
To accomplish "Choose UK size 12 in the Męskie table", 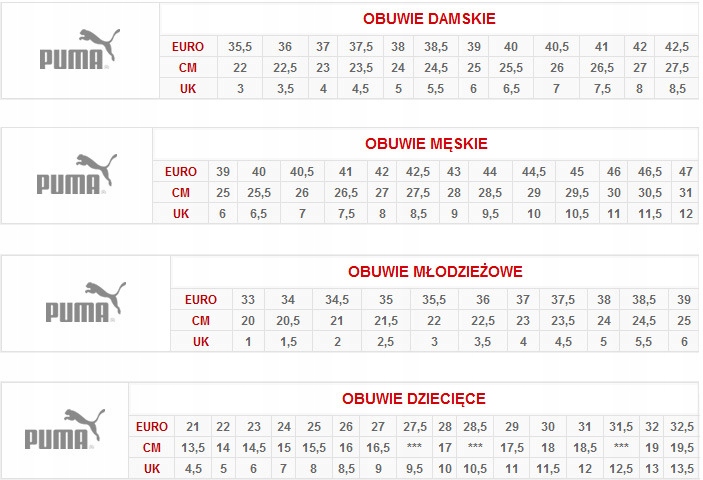I will (x=686, y=214).
